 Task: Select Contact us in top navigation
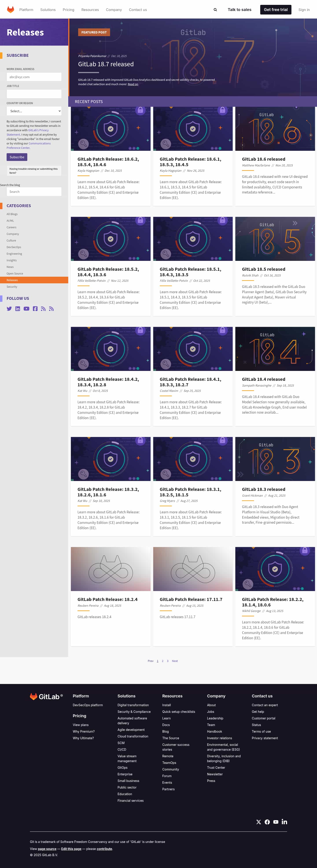pos(138,10)
